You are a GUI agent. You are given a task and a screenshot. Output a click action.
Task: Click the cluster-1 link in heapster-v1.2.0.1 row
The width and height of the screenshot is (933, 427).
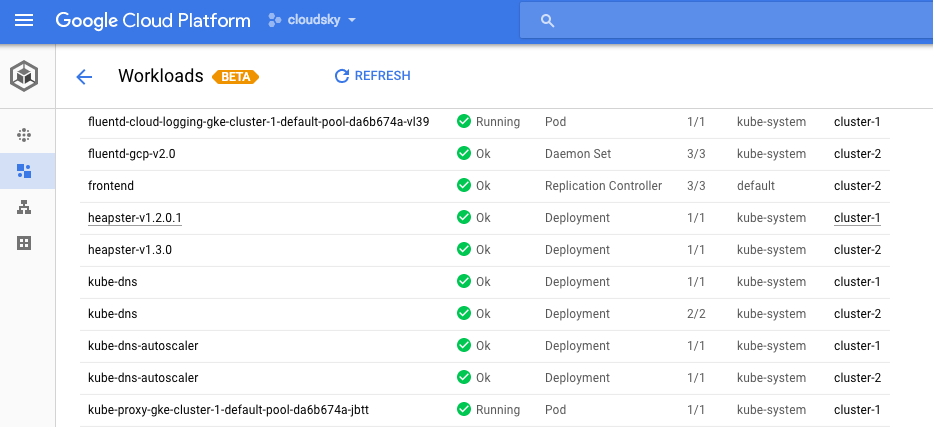coord(857,218)
